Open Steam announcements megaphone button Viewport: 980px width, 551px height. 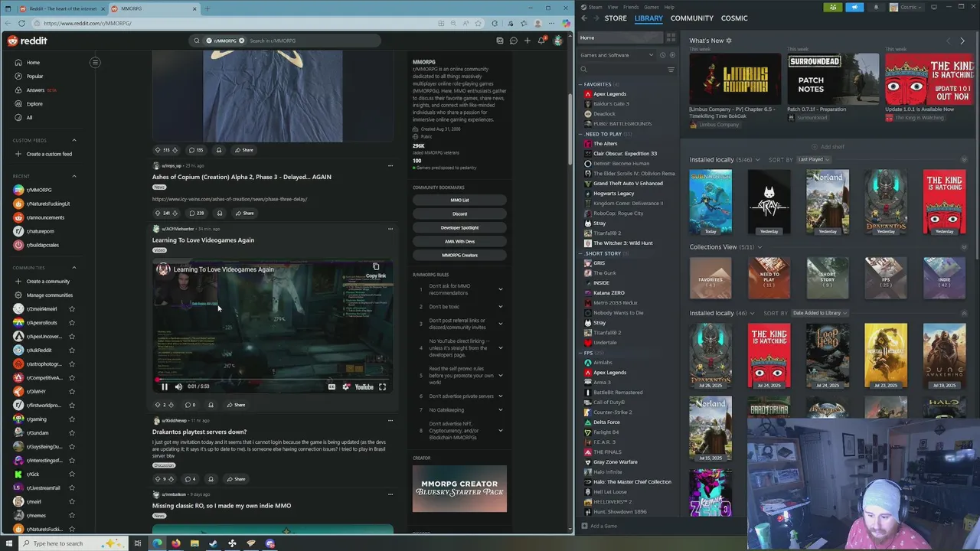(x=854, y=8)
